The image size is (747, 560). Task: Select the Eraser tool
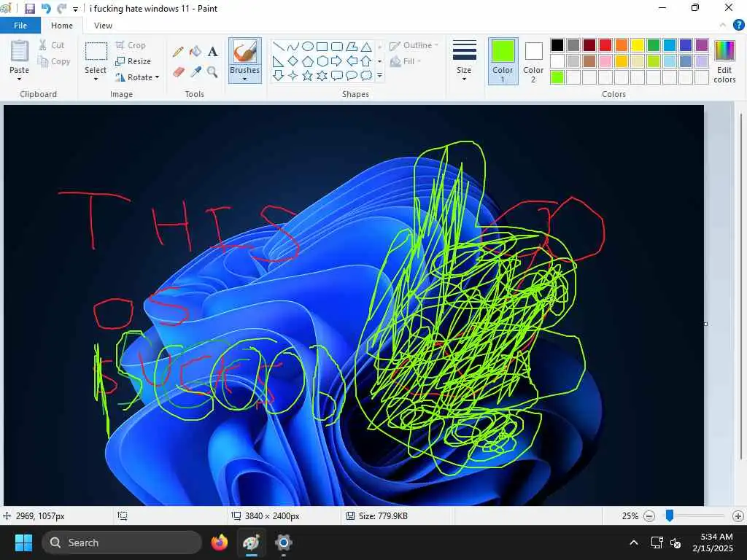click(x=178, y=72)
